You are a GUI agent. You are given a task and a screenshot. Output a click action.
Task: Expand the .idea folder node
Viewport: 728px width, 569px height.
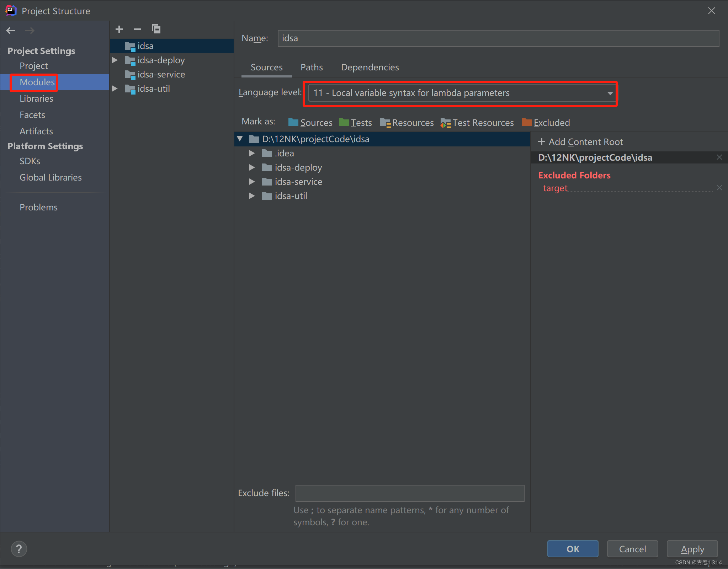point(252,153)
